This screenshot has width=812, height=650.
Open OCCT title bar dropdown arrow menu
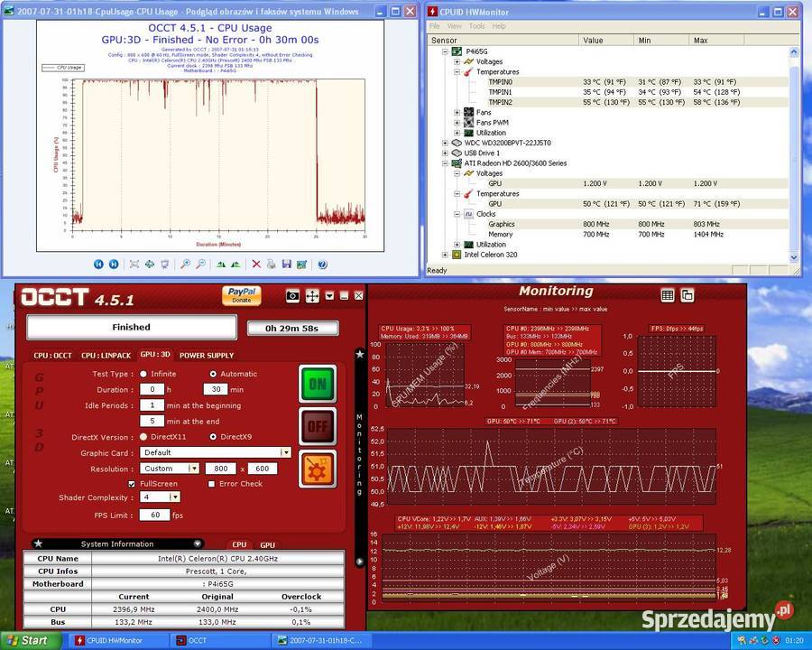coord(329,296)
